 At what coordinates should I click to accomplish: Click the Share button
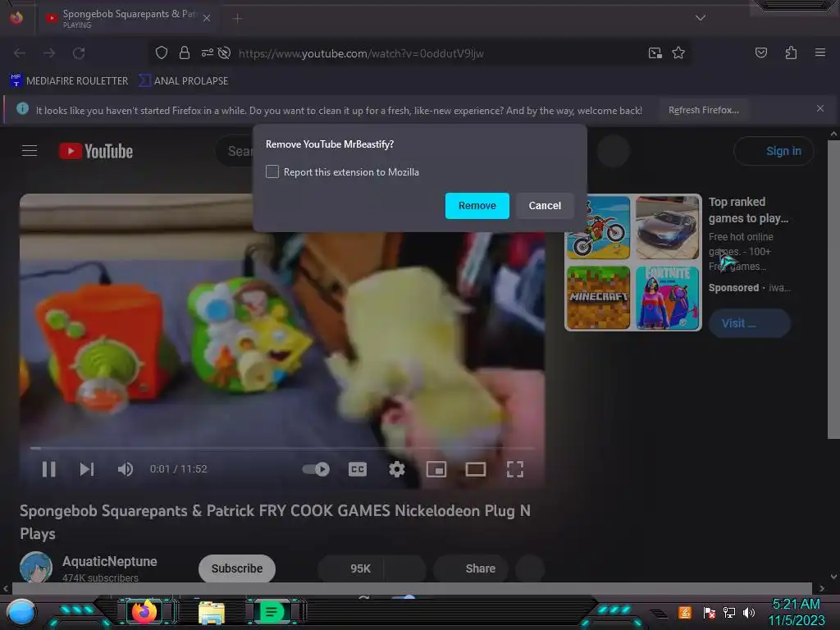(x=470, y=568)
